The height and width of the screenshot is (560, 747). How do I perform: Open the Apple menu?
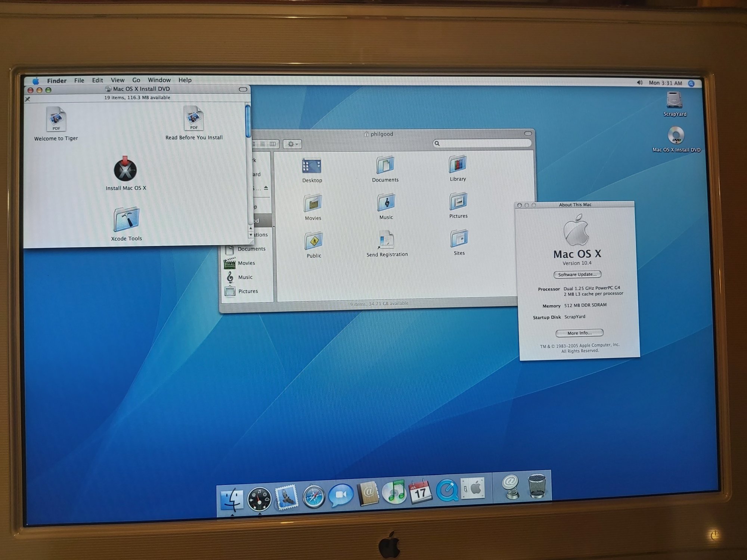click(x=36, y=81)
